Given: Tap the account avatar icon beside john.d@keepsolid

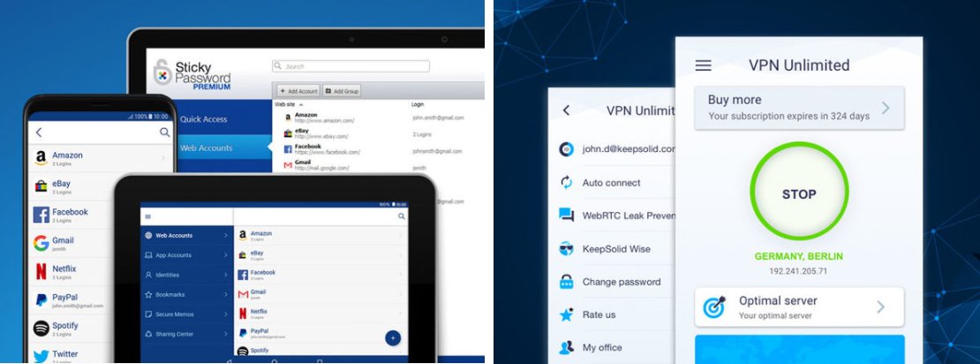Looking at the screenshot, I should (566, 148).
